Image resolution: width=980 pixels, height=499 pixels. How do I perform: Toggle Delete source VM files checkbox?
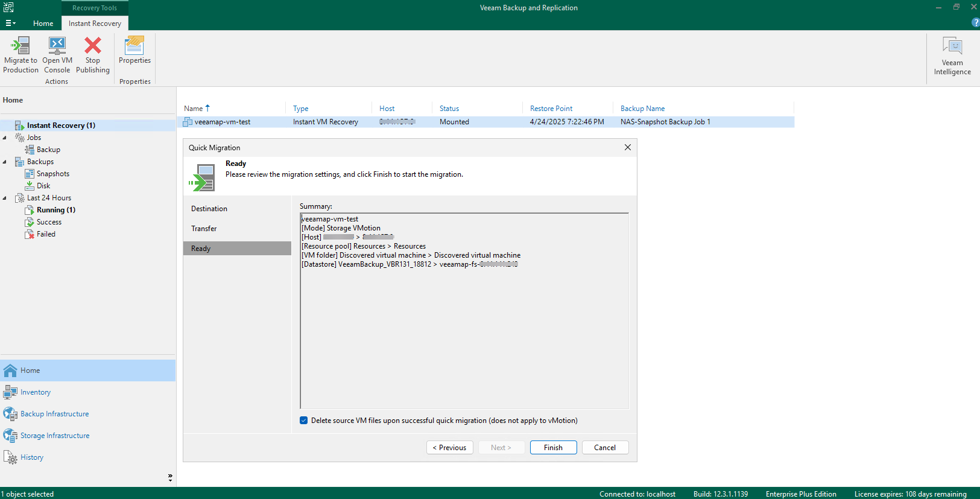304,421
